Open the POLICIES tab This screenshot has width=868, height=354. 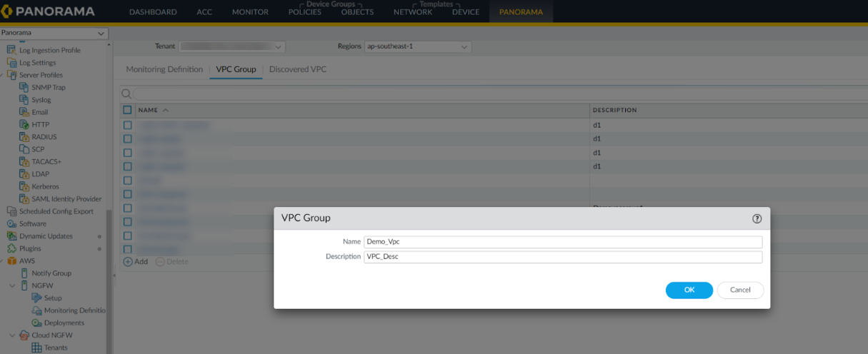(305, 12)
